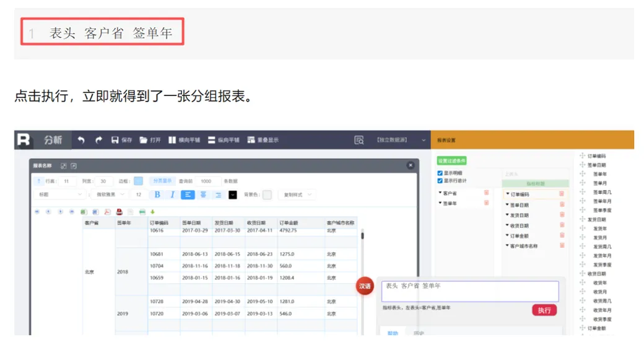644x353 pixels.
Task: Align text center
Action: (203, 195)
